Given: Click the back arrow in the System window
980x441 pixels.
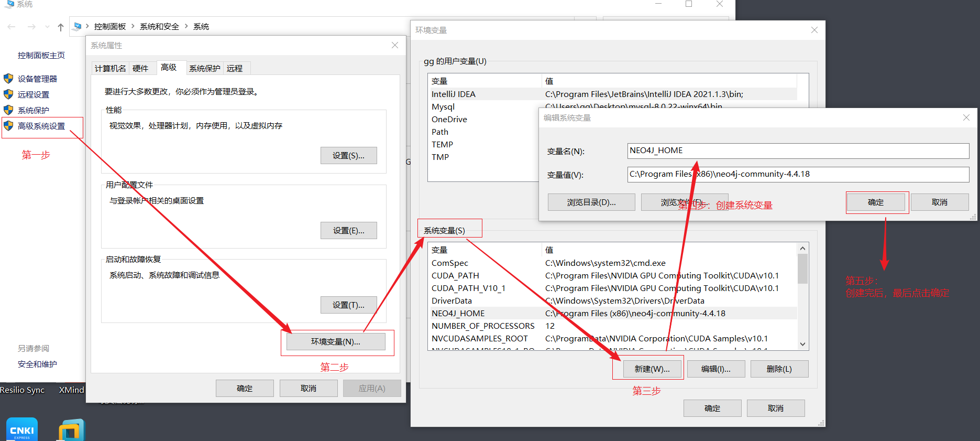Looking at the screenshot, I should tap(12, 27).
